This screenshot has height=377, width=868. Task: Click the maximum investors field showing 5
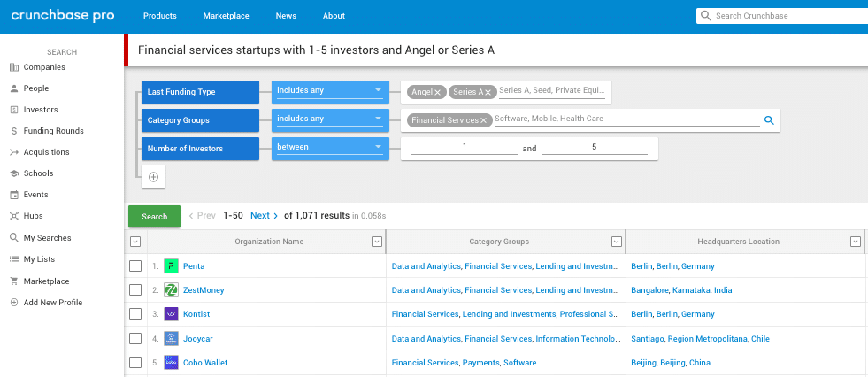(595, 148)
